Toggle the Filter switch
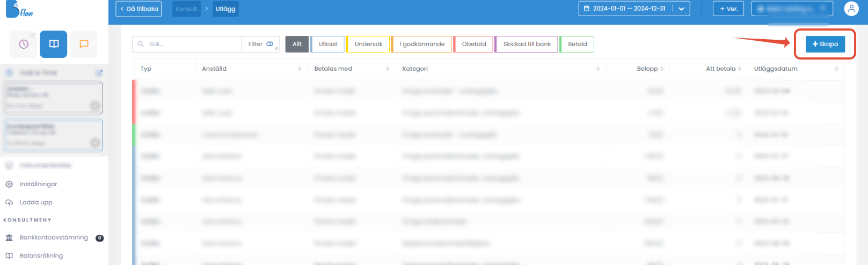The width and height of the screenshot is (868, 265). [269, 44]
